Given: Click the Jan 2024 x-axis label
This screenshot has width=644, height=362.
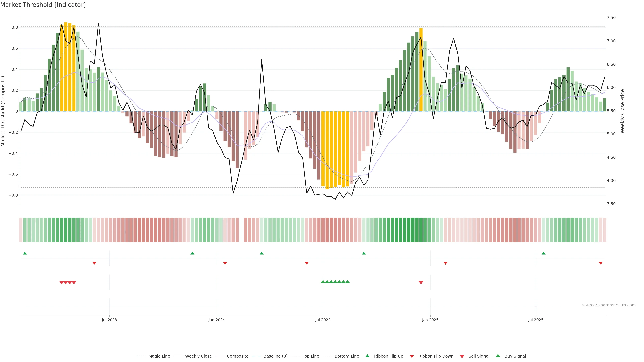Looking at the screenshot, I should [217, 320].
